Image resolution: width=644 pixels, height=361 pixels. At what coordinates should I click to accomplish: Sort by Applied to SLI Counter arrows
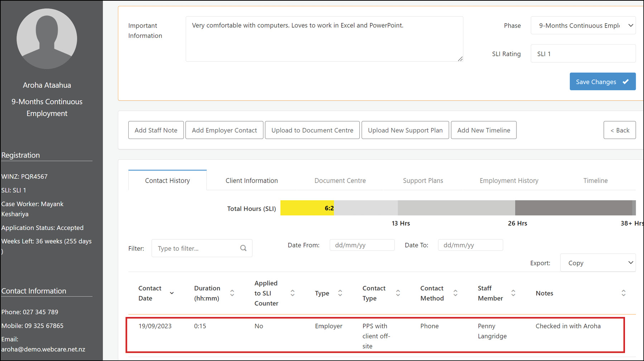[292, 293]
